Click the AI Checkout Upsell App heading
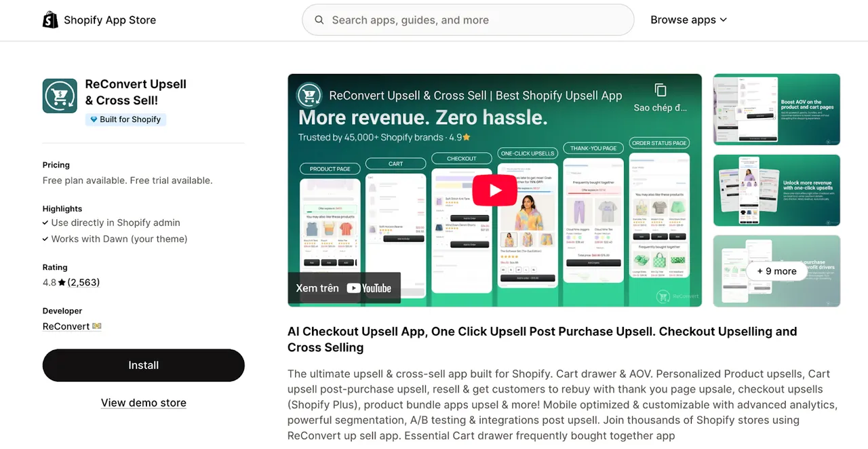 pos(542,339)
